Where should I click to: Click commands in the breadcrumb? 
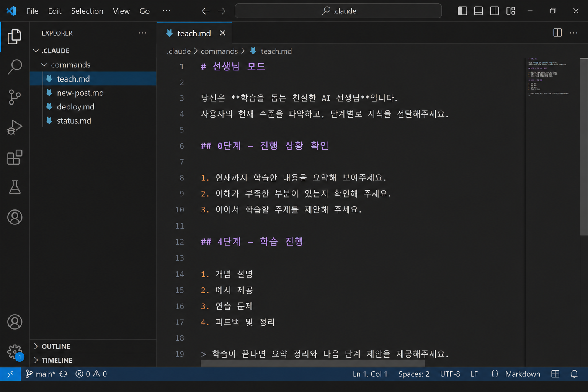219,51
